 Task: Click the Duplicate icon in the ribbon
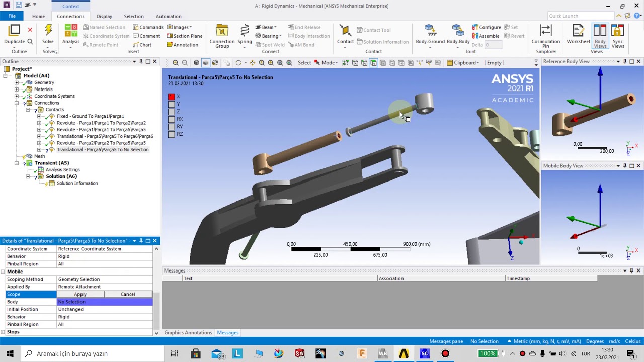point(14,31)
